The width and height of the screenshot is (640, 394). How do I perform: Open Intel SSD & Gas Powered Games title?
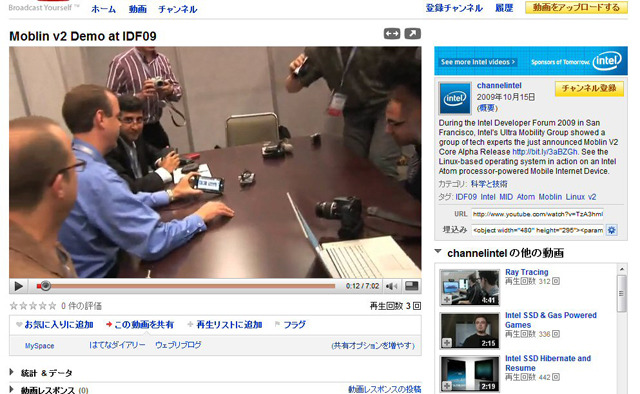tap(551, 320)
